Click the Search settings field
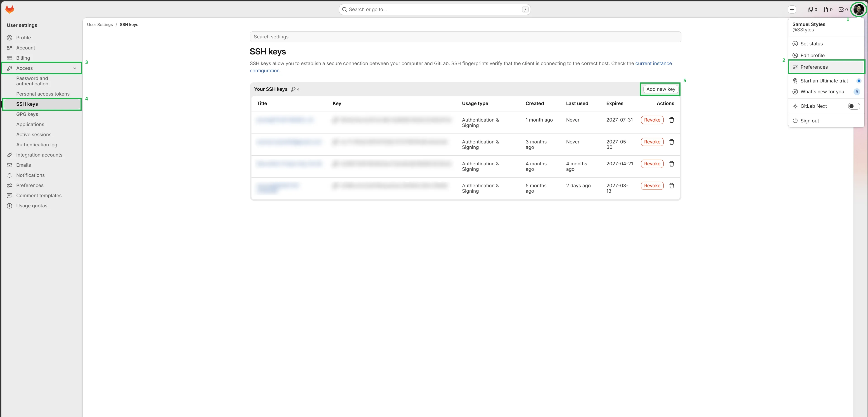This screenshot has width=868, height=417. click(x=465, y=37)
